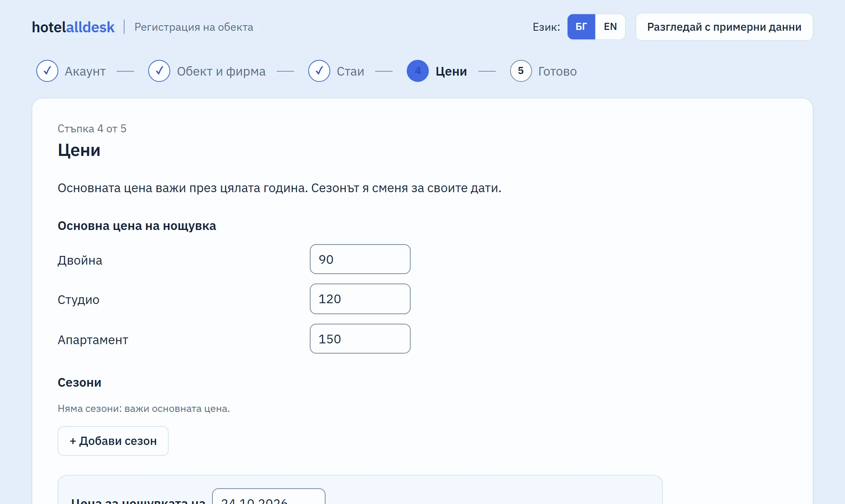Select step 4 circle for Цени
Screen dimensions: 845x504
(418, 71)
